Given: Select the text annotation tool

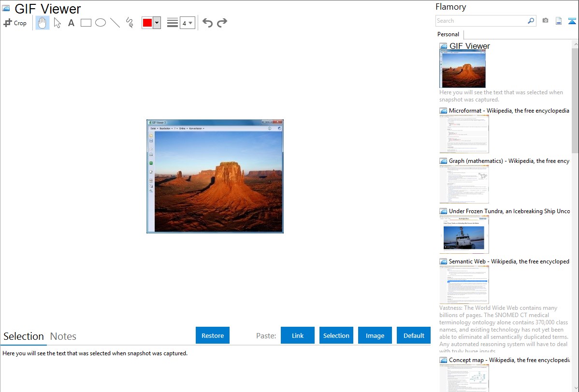Looking at the screenshot, I should [71, 23].
